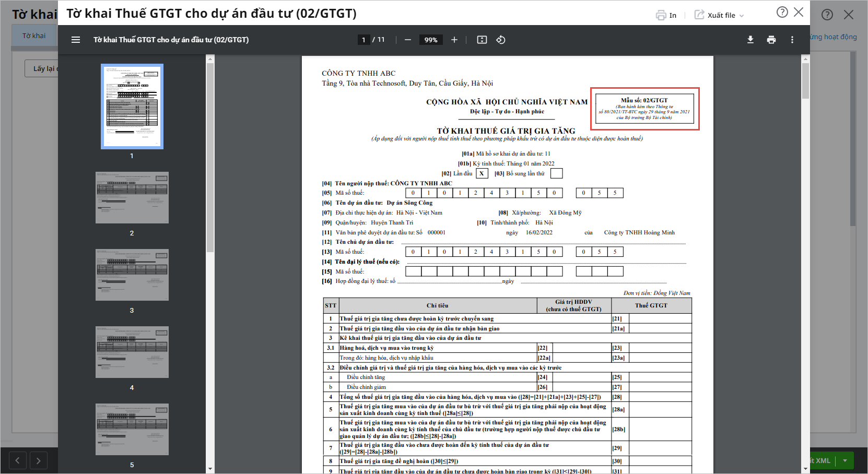The height and width of the screenshot is (474, 868).
Task: Click the zoom out minus icon
Action: pos(408,40)
